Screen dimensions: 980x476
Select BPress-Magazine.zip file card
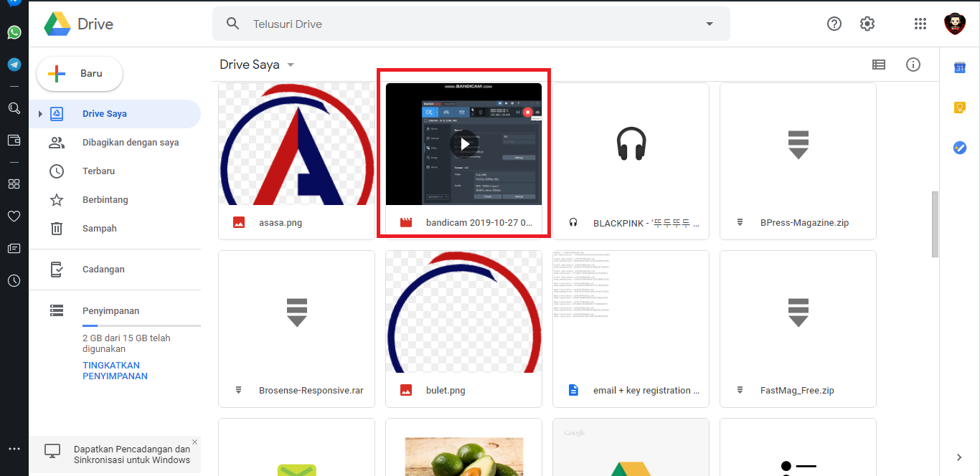(798, 161)
